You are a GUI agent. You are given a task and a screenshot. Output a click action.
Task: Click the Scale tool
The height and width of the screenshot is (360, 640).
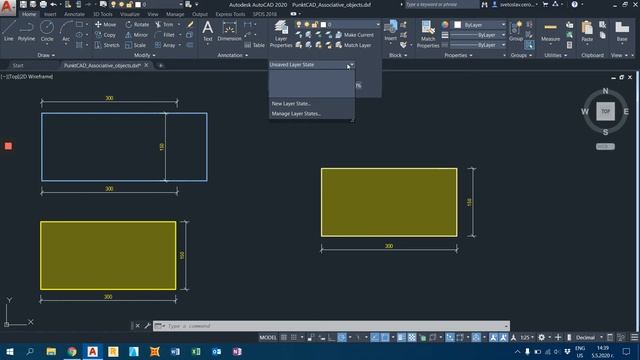pyautogui.click(x=136, y=45)
